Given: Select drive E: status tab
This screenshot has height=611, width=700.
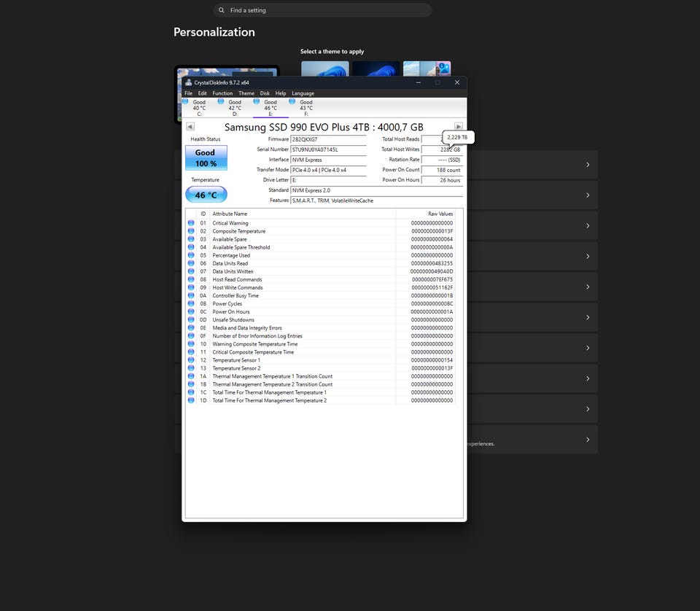Looking at the screenshot, I should pos(271,108).
